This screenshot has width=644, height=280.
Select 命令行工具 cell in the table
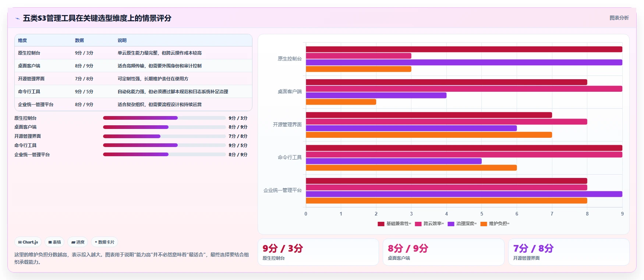click(x=29, y=92)
